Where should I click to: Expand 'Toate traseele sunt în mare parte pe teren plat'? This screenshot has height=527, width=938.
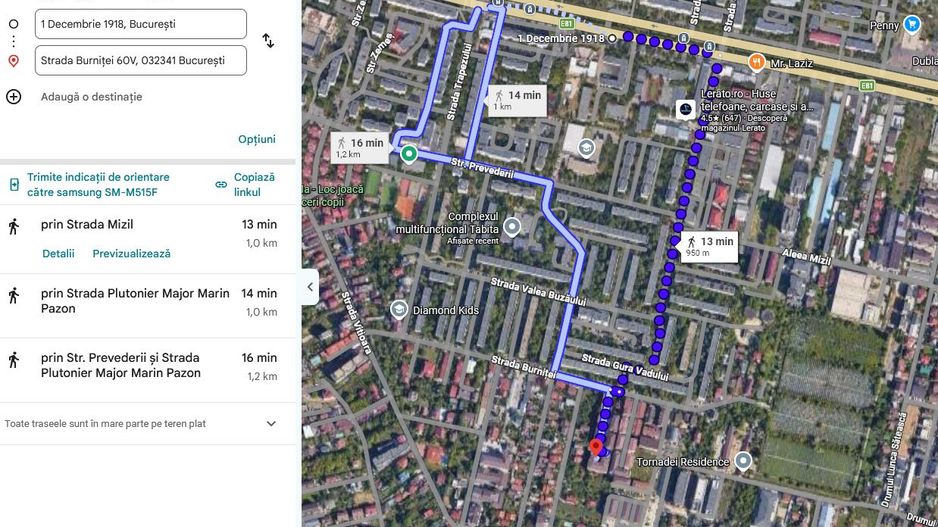point(148,424)
